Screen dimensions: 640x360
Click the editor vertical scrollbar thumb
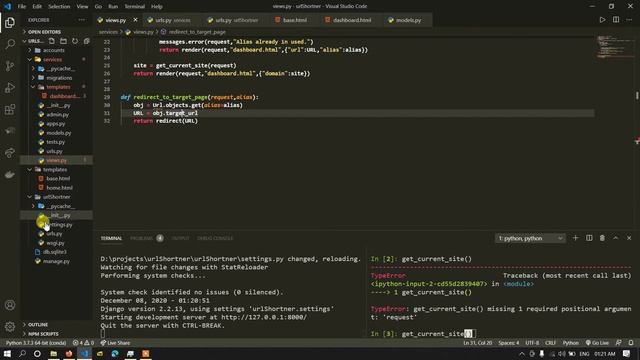pyautogui.click(x=637, y=96)
